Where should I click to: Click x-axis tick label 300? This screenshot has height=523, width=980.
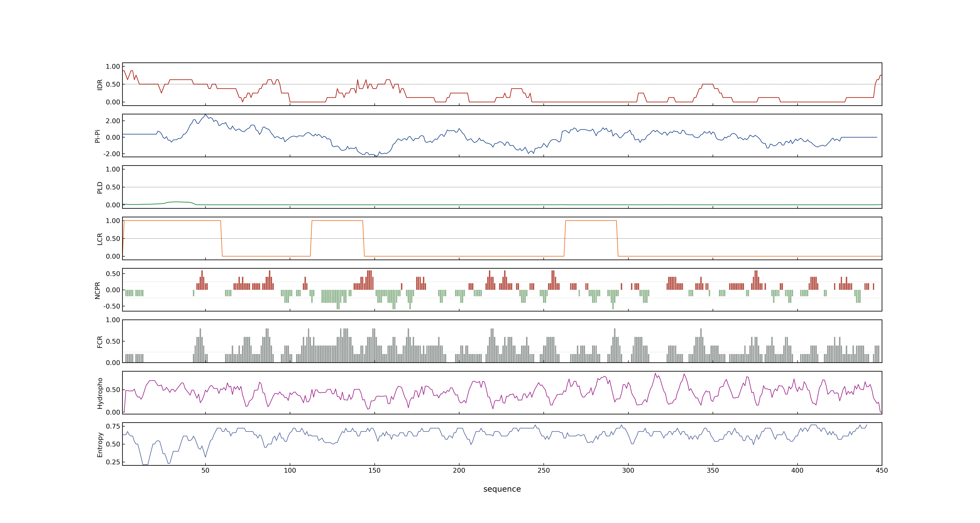click(628, 470)
